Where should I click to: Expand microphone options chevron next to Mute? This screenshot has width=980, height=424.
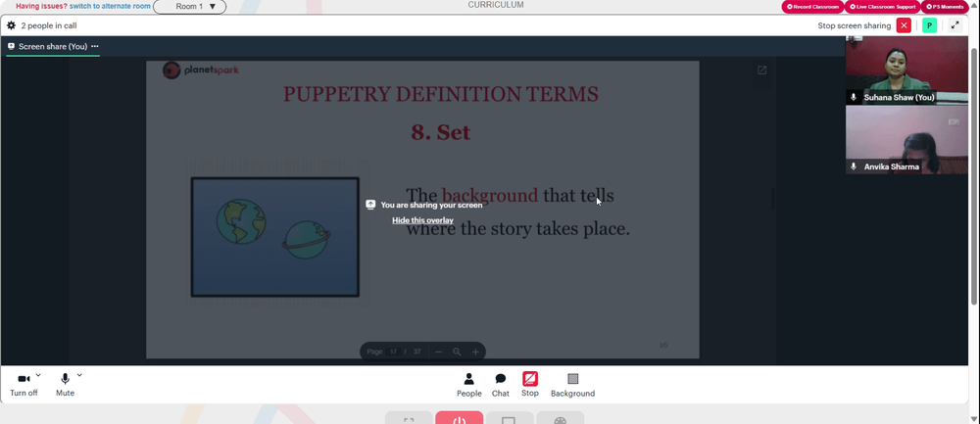tap(79, 375)
